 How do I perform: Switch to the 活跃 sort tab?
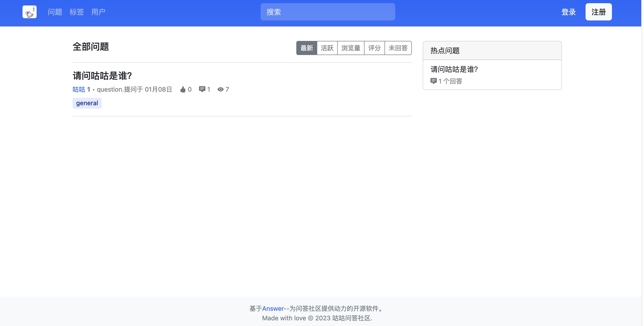[x=327, y=48]
